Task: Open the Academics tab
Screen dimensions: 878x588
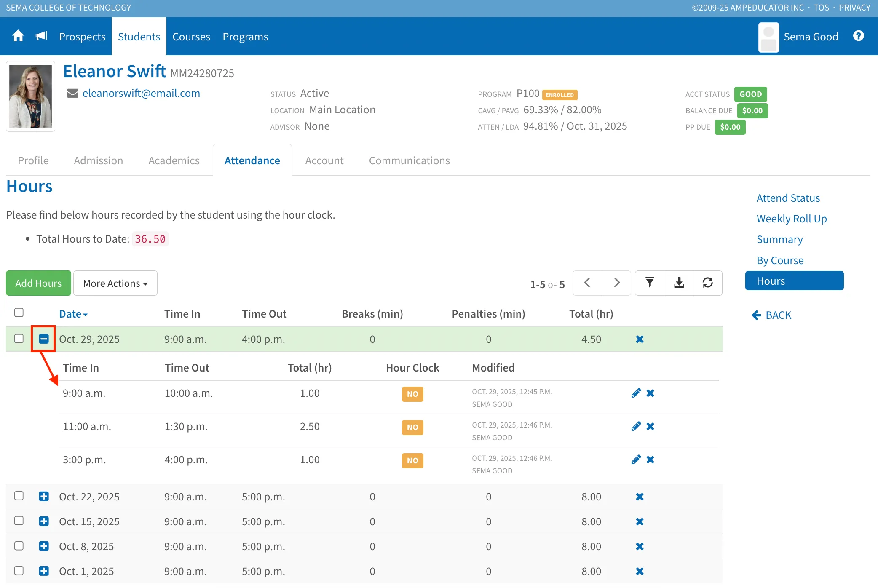Action: [174, 160]
